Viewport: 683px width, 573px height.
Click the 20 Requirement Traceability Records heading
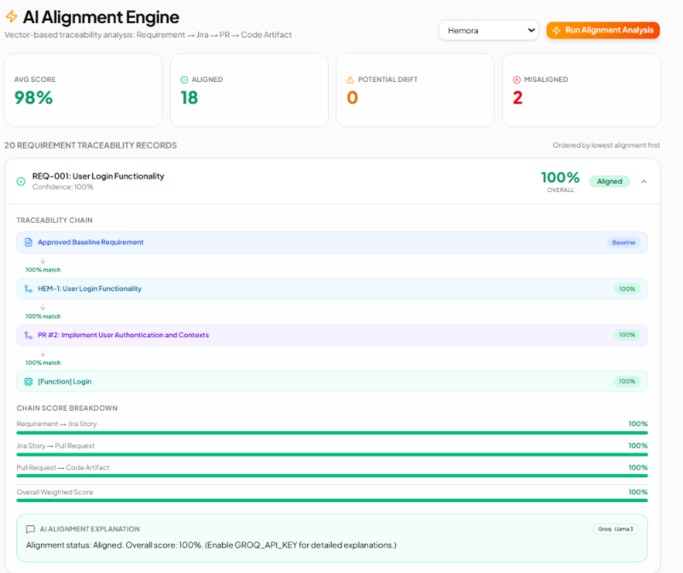tap(91, 145)
